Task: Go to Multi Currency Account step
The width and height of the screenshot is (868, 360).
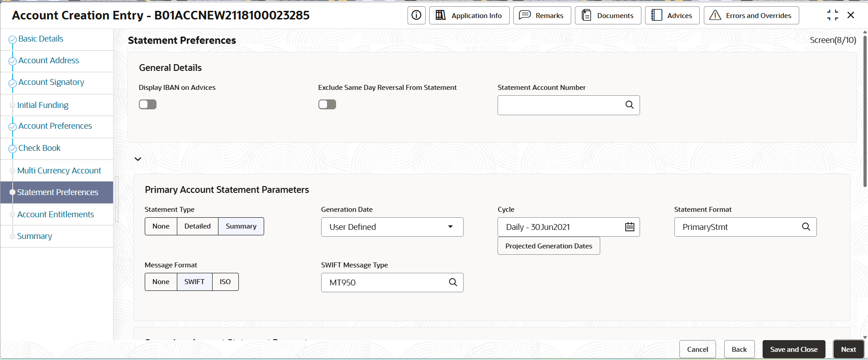Action: click(x=59, y=171)
